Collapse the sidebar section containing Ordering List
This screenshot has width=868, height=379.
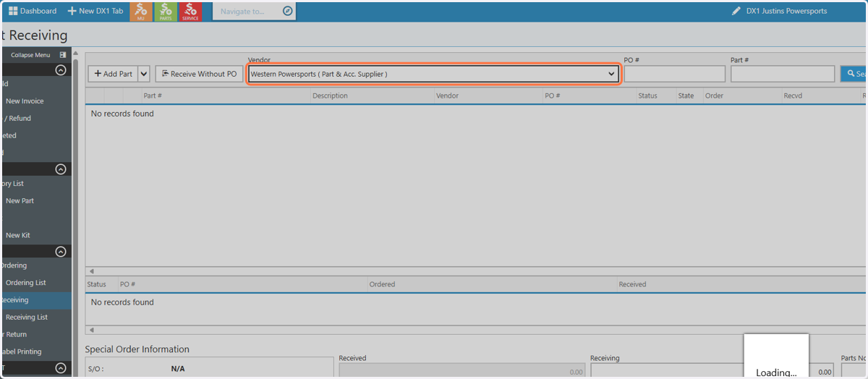click(61, 252)
